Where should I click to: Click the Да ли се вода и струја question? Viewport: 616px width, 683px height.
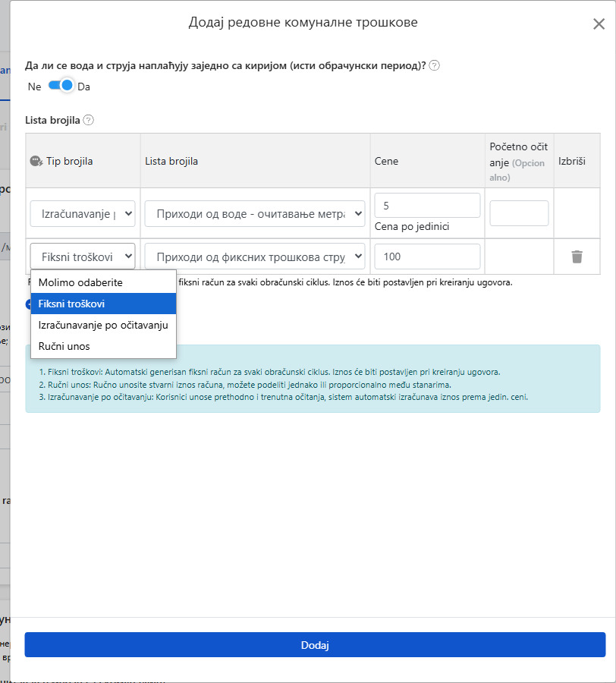pyautogui.click(x=225, y=65)
